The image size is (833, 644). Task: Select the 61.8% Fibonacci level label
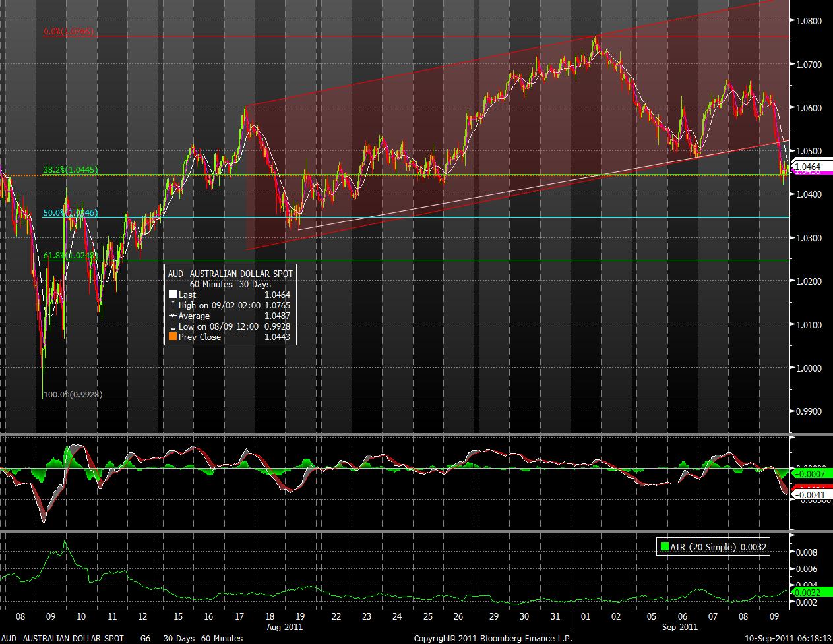pos(71,255)
